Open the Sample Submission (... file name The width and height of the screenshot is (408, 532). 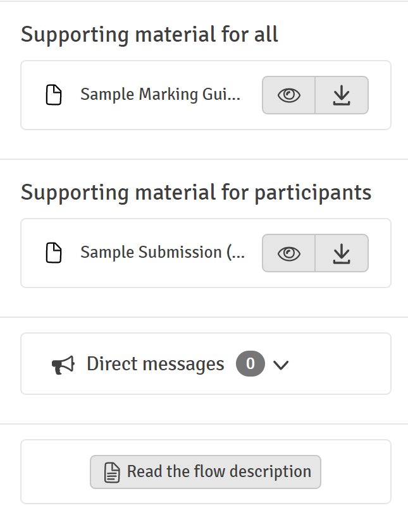[163, 253]
